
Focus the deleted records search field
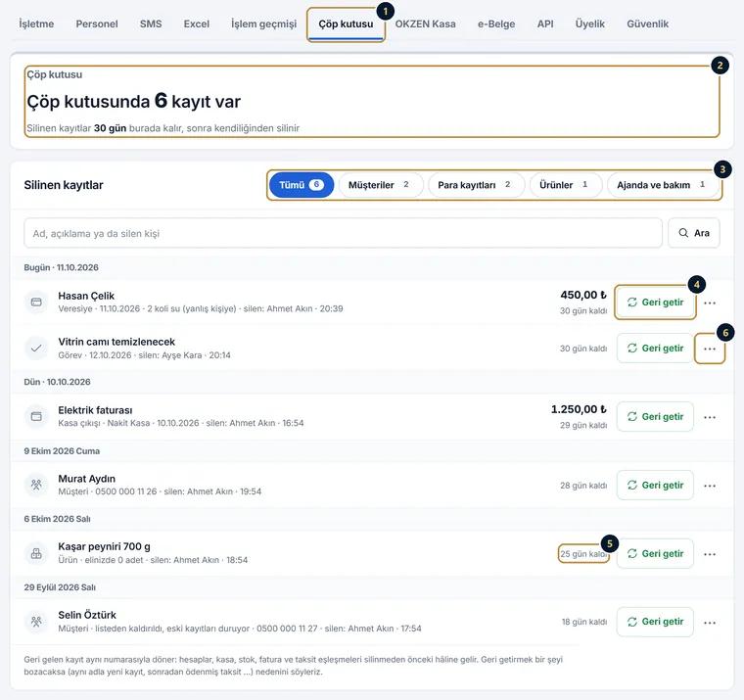(343, 233)
